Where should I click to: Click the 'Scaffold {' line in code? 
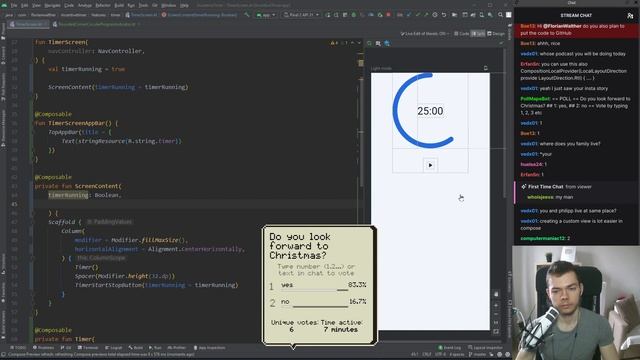64,222
